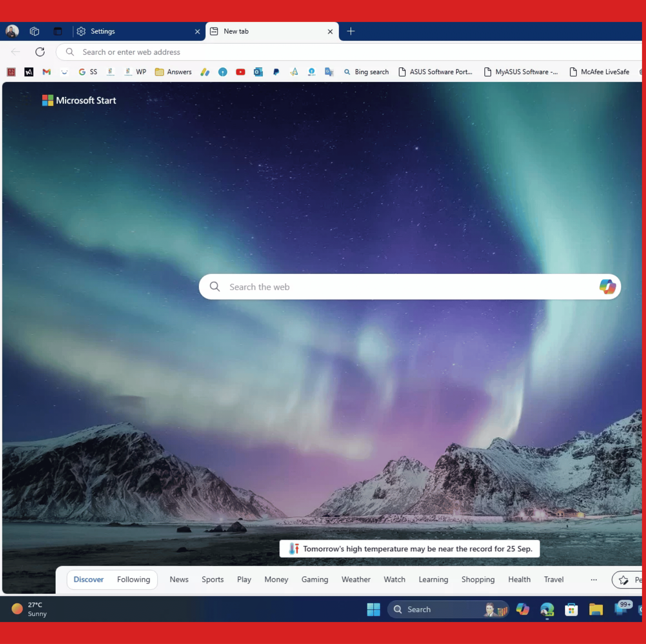Close the Settings tab
Viewport: 646px width, 644px height.
point(197,31)
